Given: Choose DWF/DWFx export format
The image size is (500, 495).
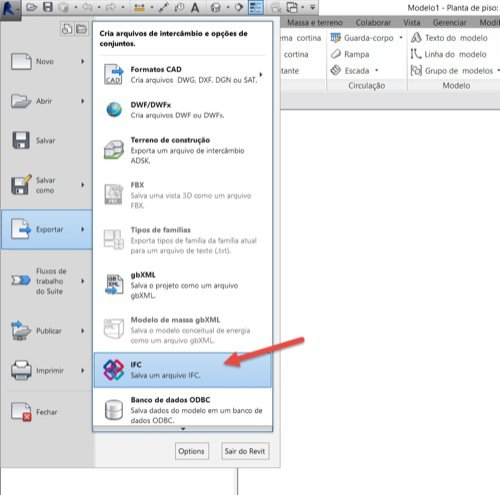Looking at the screenshot, I should (x=183, y=110).
